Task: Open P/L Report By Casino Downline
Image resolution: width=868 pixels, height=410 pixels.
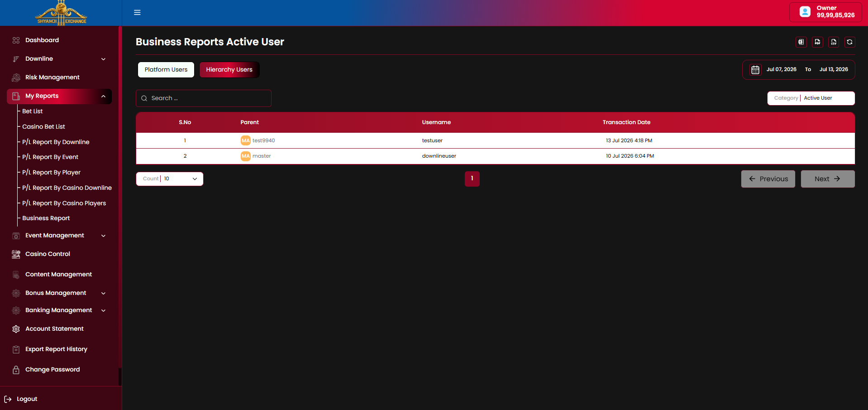Action: tap(67, 188)
